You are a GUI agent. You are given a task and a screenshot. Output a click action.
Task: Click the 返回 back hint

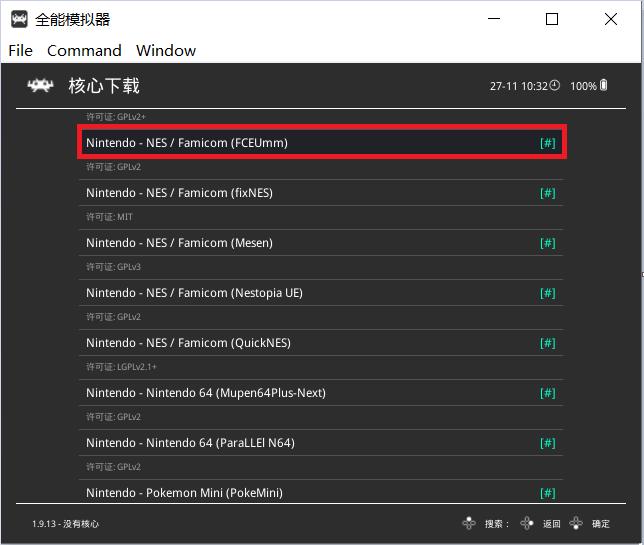pyautogui.click(x=552, y=524)
